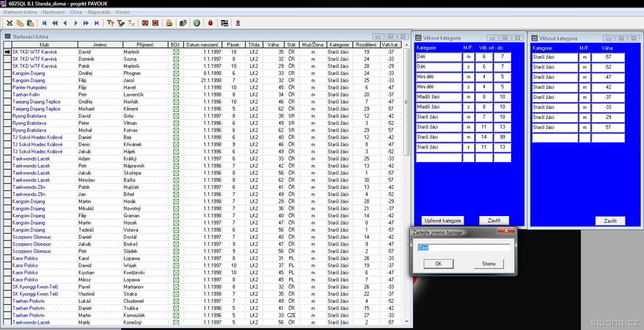Click the tournament name text field

[463, 247]
